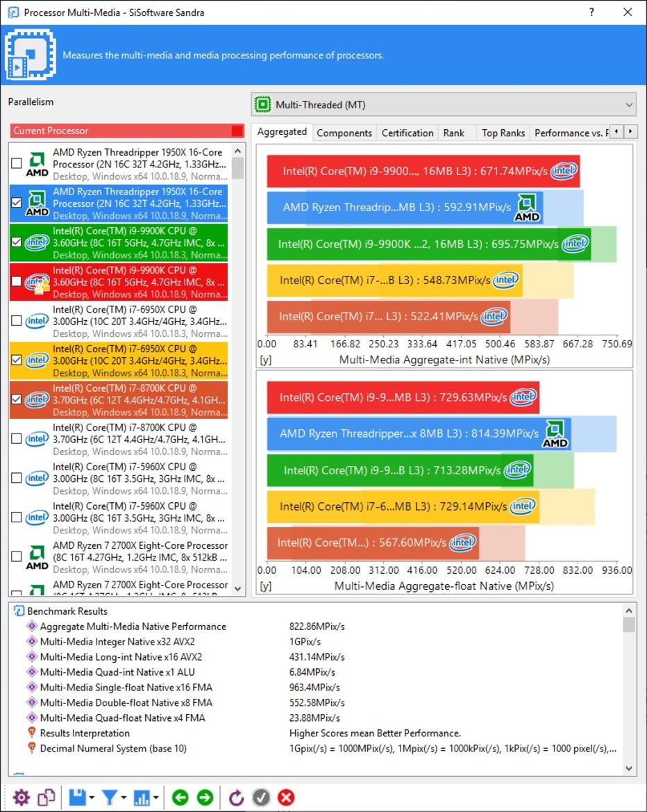Click the green chip icon in Multi-Threaded dropdown
The width and height of the screenshot is (647, 812).
(x=263, y=105)
